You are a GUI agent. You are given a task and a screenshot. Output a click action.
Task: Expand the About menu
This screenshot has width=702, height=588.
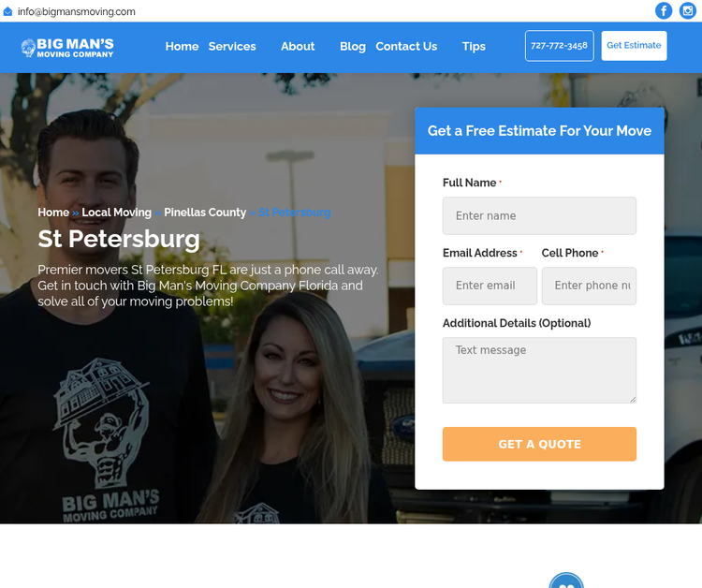pos(298,47)
